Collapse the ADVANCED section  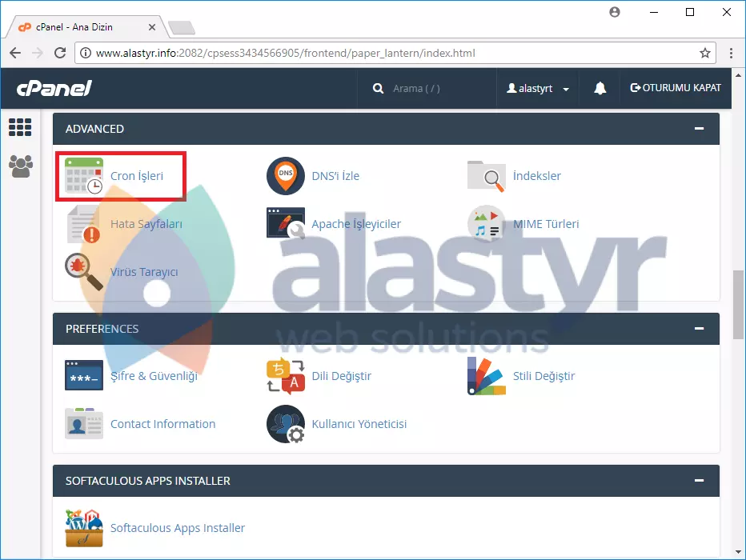pyautogui.click(x=699, y=129)
